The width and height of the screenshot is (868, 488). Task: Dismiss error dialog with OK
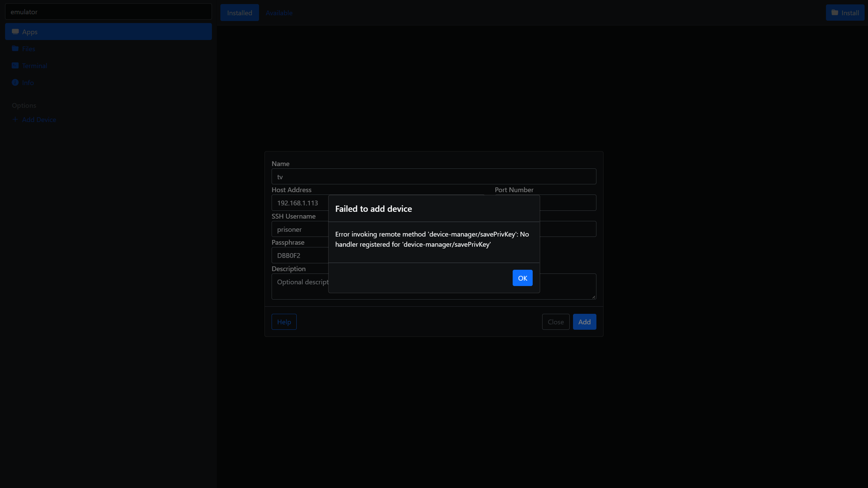coord(522,278)
